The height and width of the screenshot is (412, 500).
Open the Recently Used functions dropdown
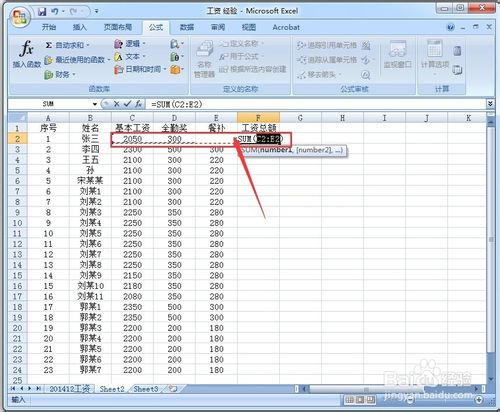pos(77,60)
